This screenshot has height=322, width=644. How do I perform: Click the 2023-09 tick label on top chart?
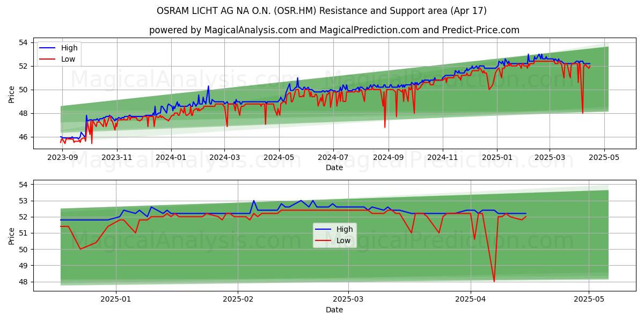pyautogui.click(x=63, y=158)
